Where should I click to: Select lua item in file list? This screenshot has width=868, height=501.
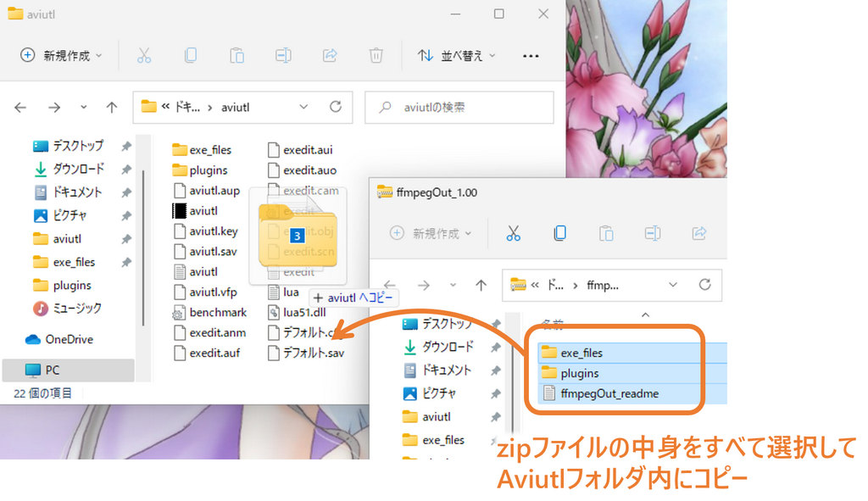283,292
